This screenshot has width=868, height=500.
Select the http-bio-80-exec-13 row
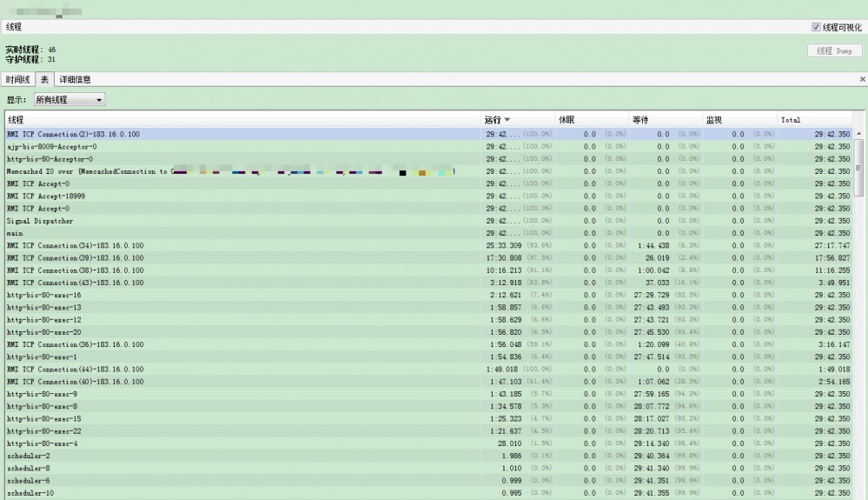coord(429,307)
